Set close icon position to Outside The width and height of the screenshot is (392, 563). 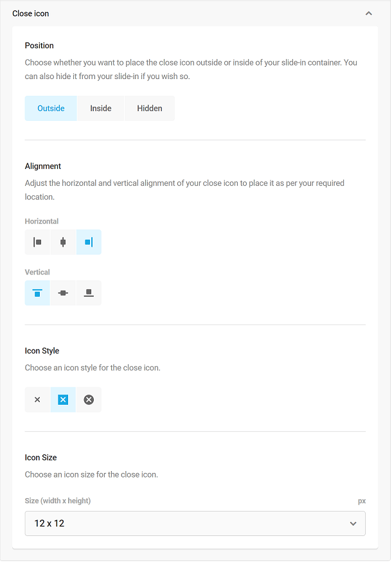pyautogui.click(x=50, y=108)
